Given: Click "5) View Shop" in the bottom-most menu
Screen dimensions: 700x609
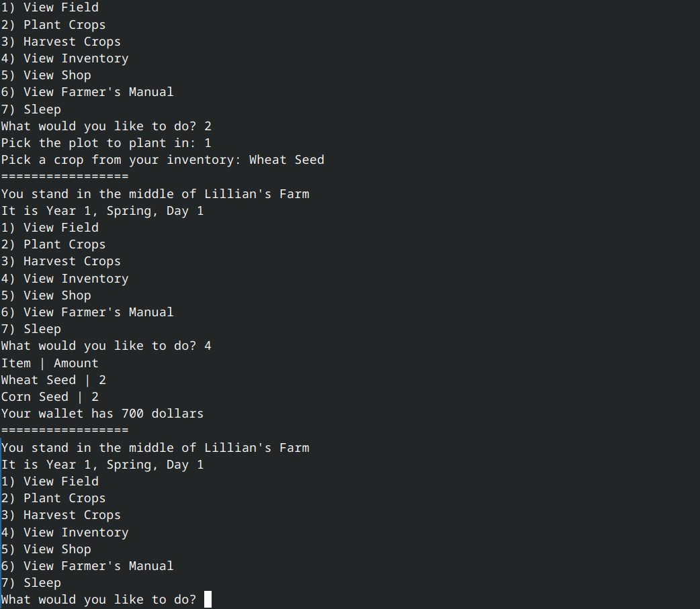Looking at the screenshot, I should coord(46,549).
